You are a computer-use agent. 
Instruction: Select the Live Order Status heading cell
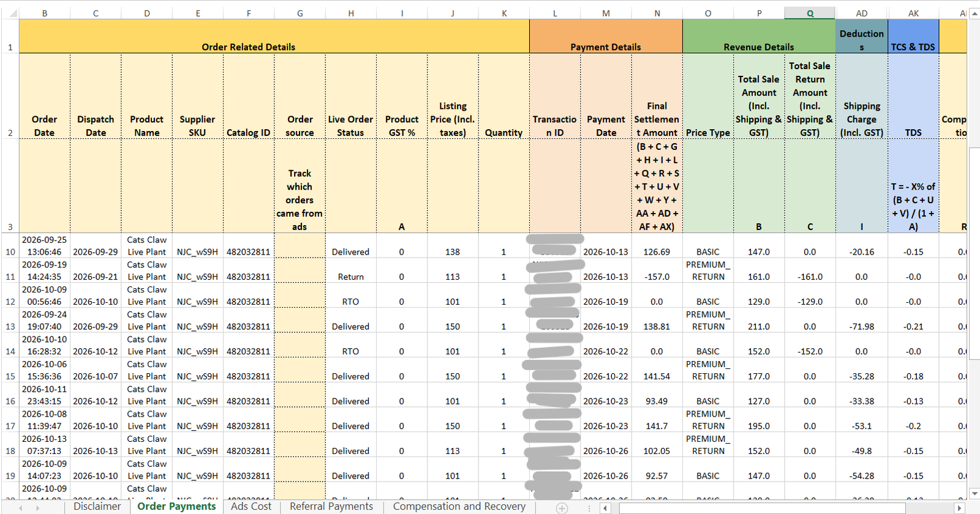point(351,97)
